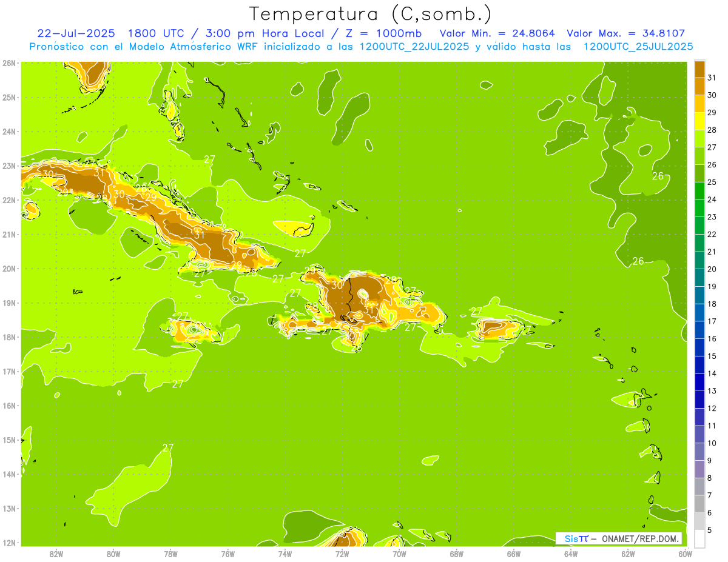Click the 62W longitude axis label
728x562 pixels.
pyautogui.click(x=628, y=554)
